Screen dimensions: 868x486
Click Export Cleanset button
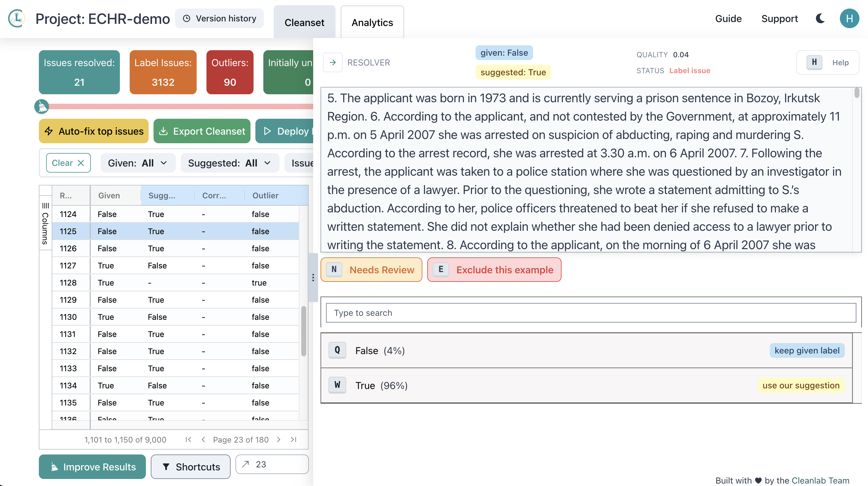click(x=202, y=131)
